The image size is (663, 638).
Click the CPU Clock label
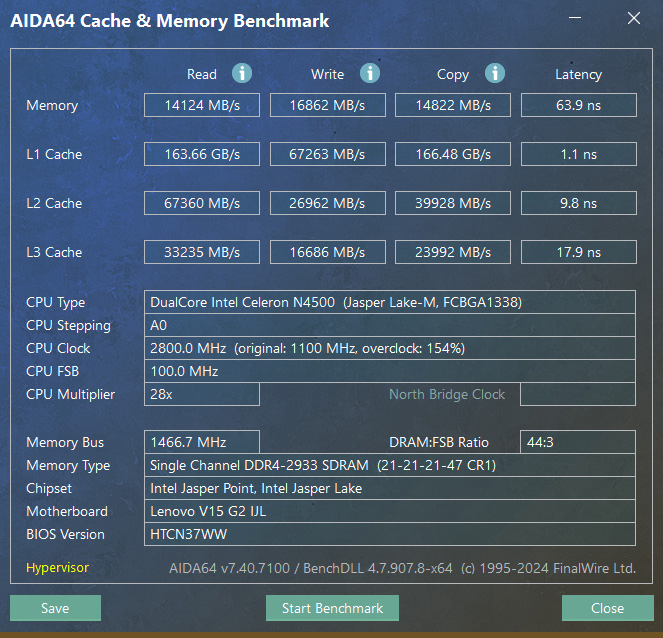point(58,348)
